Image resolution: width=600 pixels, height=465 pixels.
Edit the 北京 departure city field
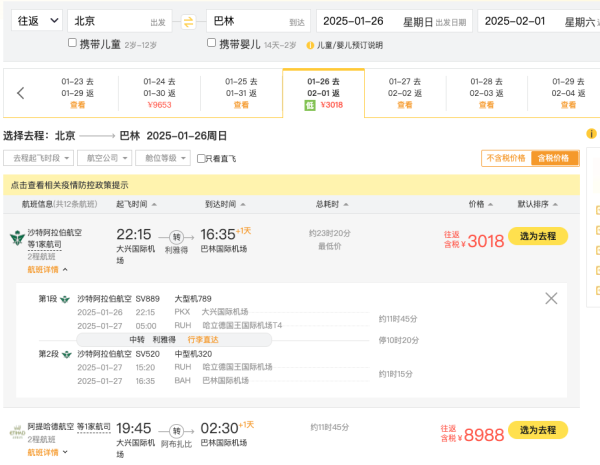point(119,21)
